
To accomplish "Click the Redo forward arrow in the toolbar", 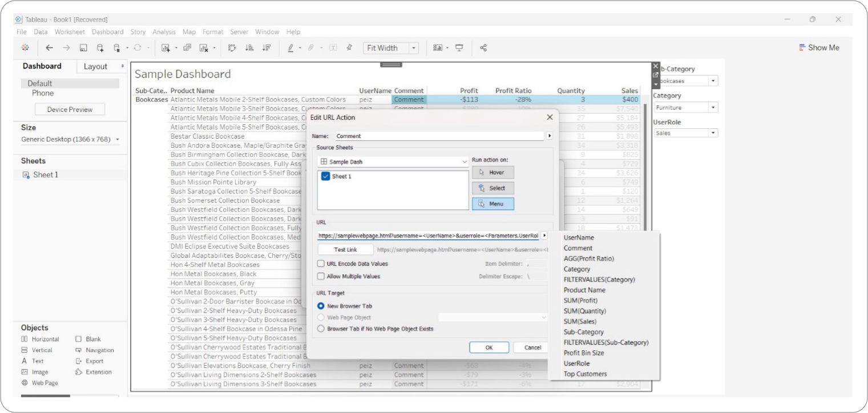I will coord(66,48).
